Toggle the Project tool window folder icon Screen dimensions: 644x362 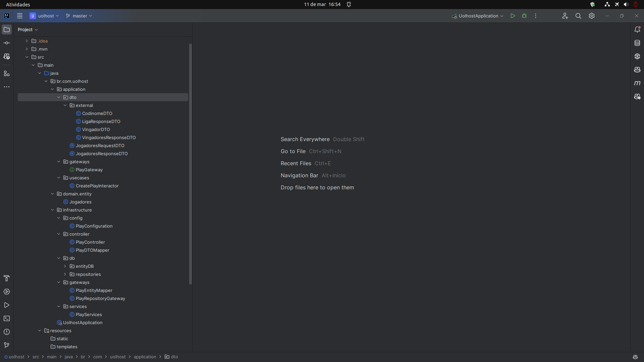[7, 29]
